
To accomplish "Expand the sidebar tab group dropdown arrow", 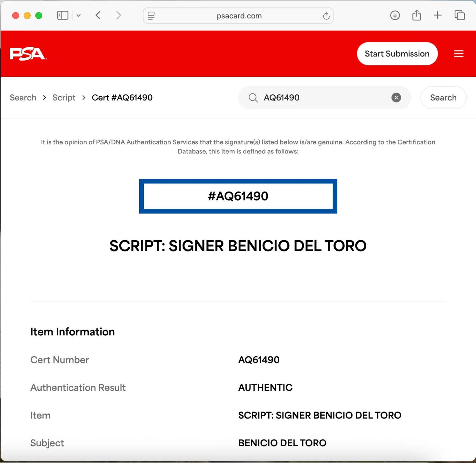I will click(x=79, y=15).
